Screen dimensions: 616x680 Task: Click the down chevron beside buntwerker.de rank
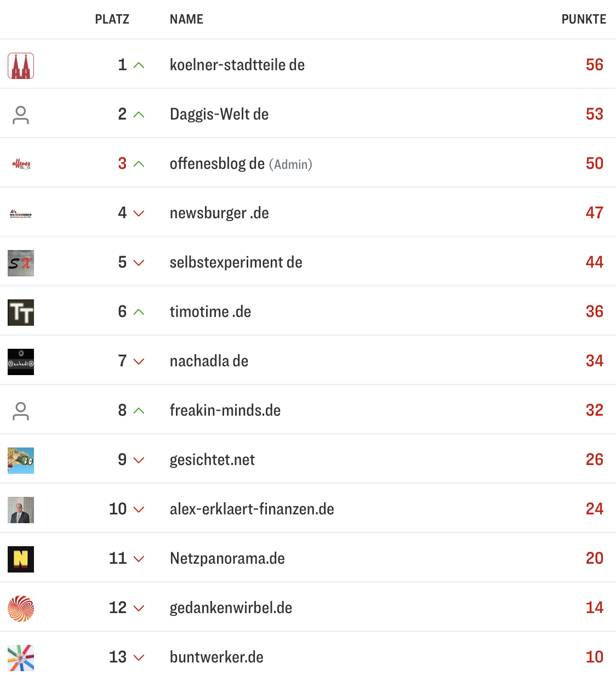pyautogui.click(x=138, y=658)
